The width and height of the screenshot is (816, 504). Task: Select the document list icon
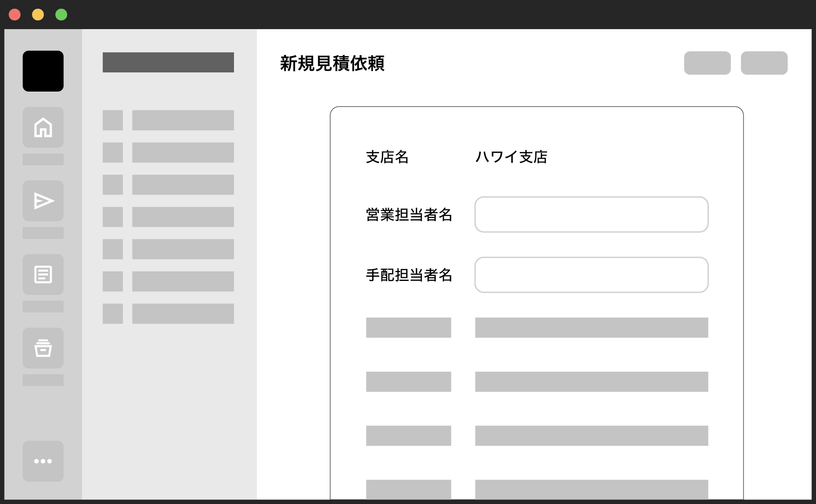pyautogui.click(x=43, y=275)
